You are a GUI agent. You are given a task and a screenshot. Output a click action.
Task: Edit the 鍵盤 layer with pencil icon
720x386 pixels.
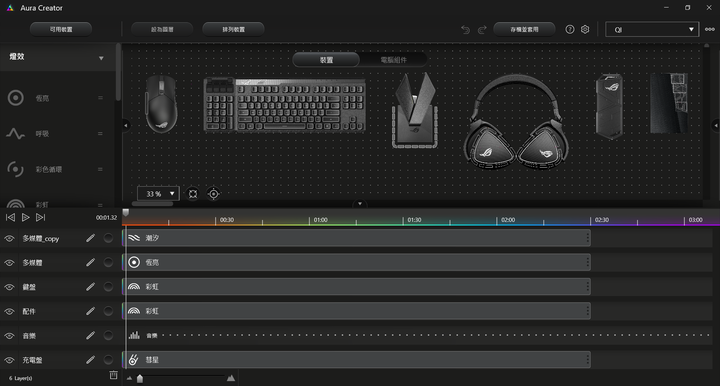[x=90, y=286]
